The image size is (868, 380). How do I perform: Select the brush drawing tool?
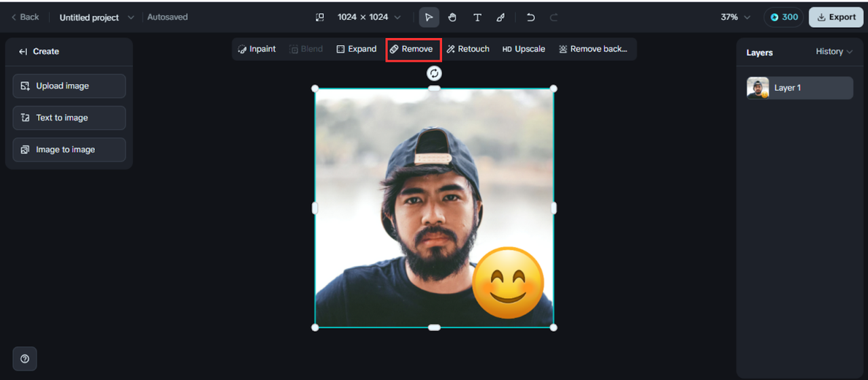coord(500,17)
